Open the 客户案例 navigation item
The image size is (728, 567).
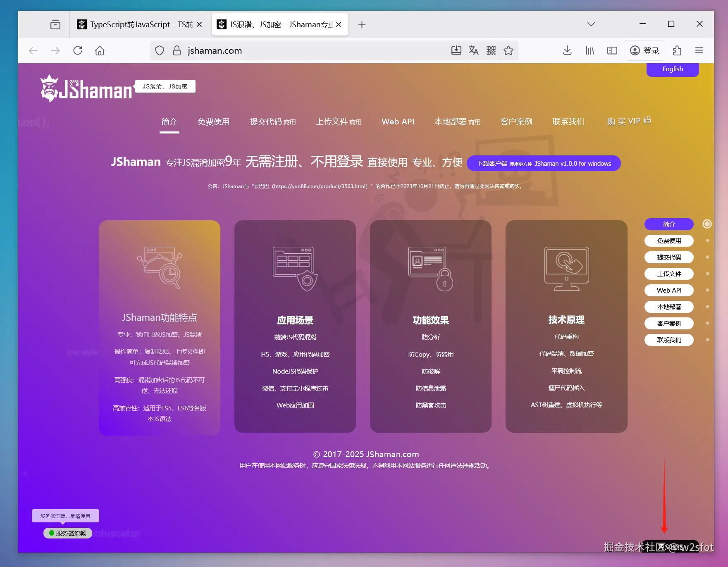pyautogui.click(x=516, y=121)
